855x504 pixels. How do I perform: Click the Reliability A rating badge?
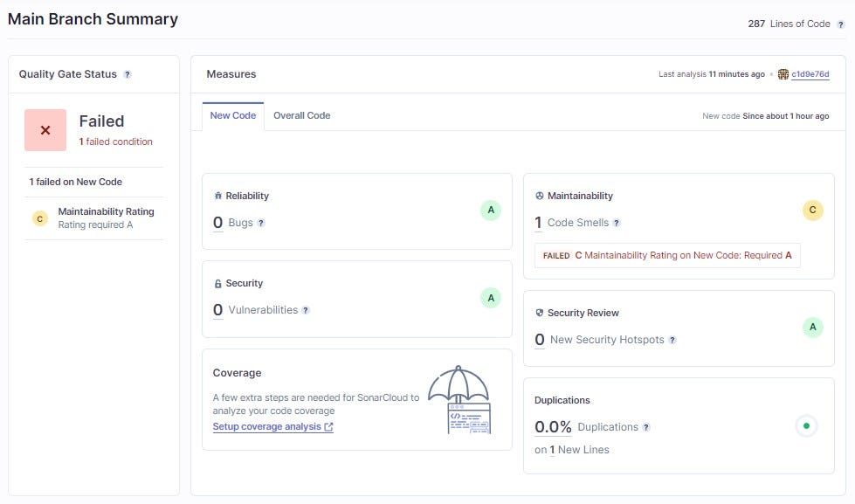(x=490, y=211)
